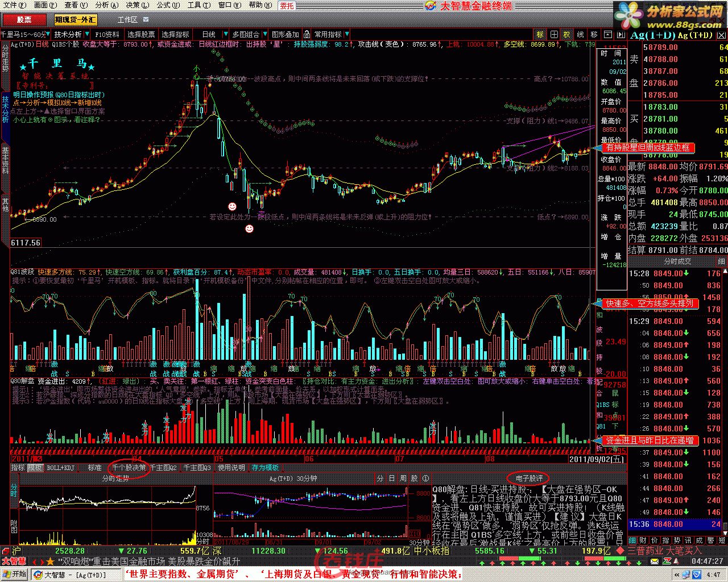Click the 权 toolbar icon
This screenshot has height=582, width=728.
[x=567, y=35]
